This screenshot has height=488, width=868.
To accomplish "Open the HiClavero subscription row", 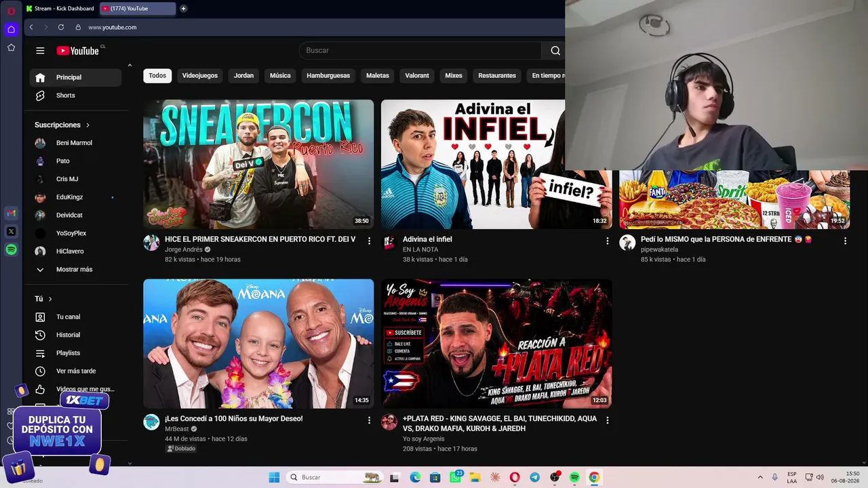I will (76, 251).
